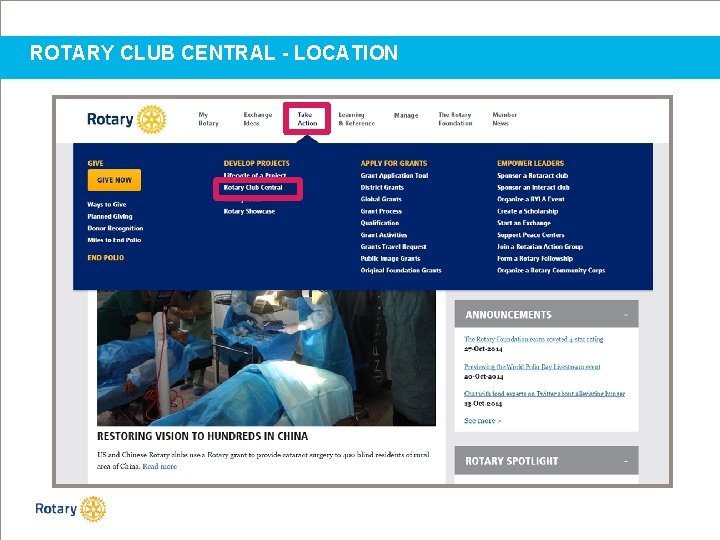Open the World Polio Day Livestream announcement
This screenshot has width=720, height=540.
pos(532,366)
